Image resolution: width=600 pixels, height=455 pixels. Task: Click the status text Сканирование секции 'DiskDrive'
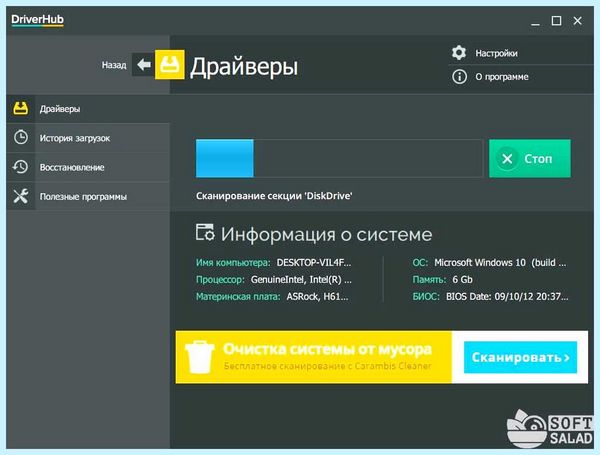(274, 196)
